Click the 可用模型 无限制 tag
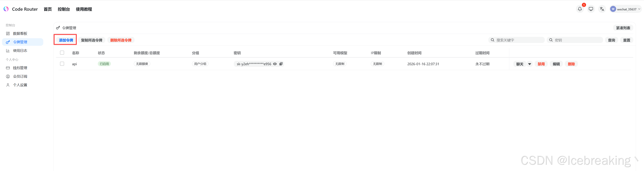 (x=340, y=64)
